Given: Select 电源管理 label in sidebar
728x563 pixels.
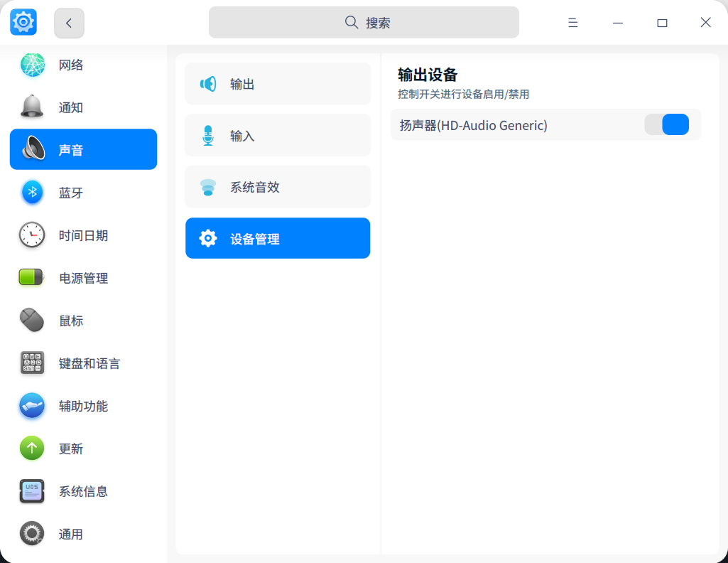Looking at the screenshot, I should tap(84, 278).
